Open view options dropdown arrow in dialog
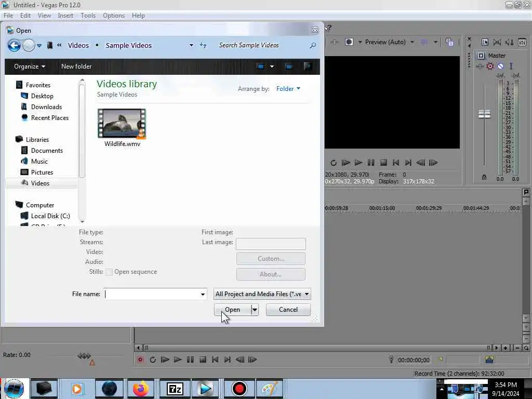Viewport: 532px width, 399px height. [x=272, y=66]
